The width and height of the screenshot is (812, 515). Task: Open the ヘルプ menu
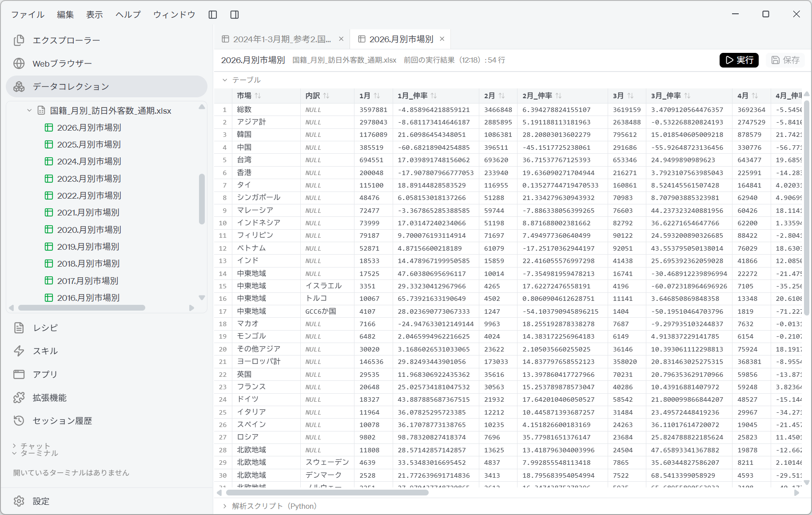pyautogui.click(x=128, y=15)
